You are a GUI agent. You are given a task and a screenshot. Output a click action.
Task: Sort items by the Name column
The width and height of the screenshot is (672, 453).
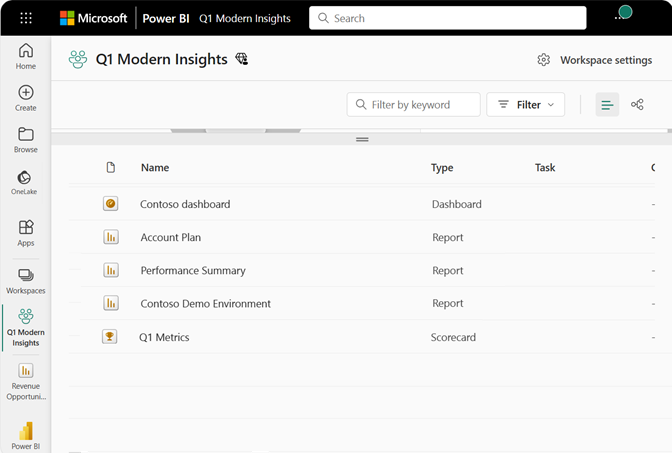[155, 168]
